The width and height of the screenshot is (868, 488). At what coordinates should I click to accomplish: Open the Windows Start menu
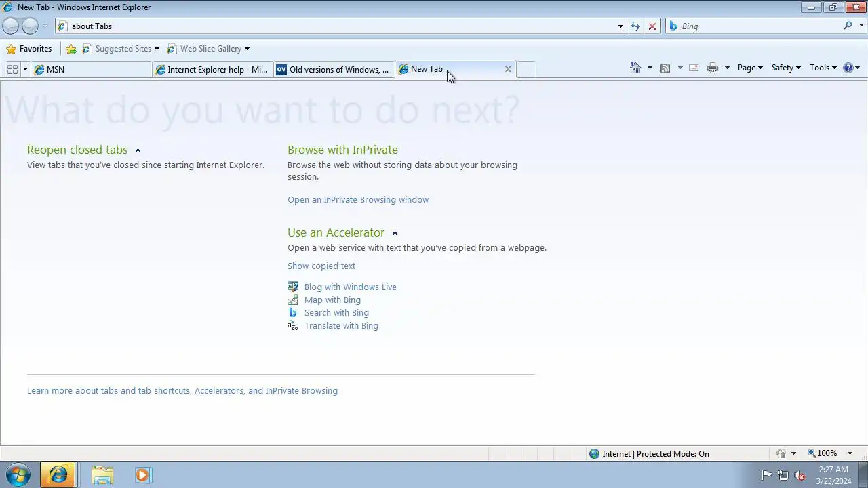(18, 475)
